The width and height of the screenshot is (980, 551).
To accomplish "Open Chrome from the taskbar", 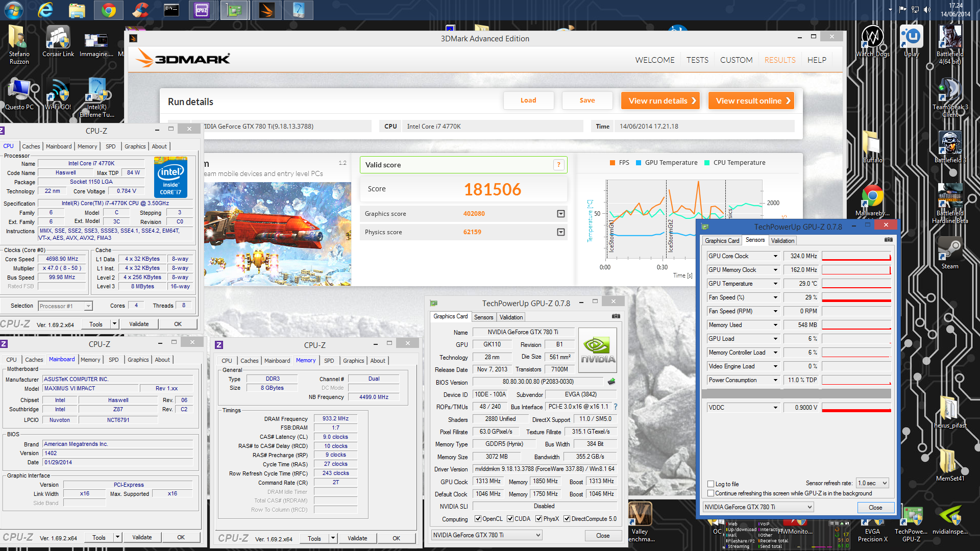I will click(x=108, y=10).
